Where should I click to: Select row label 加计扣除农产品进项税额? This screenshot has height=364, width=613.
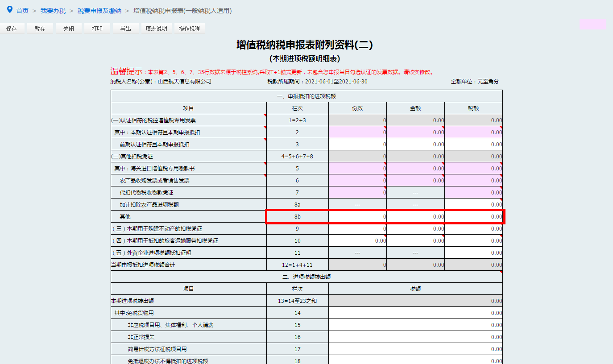pos(149,205)
